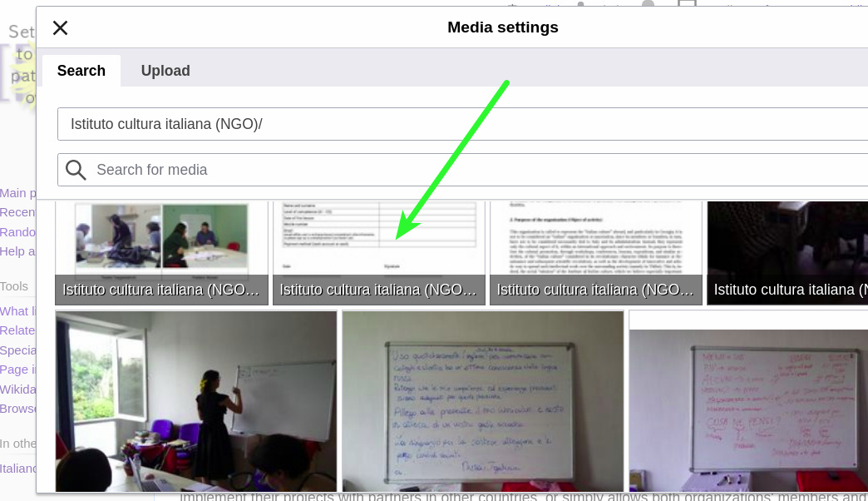This screenshot has height=501, width=868.
Task: Select the dark photo thumbnail at right
Action: click(787, 243)
